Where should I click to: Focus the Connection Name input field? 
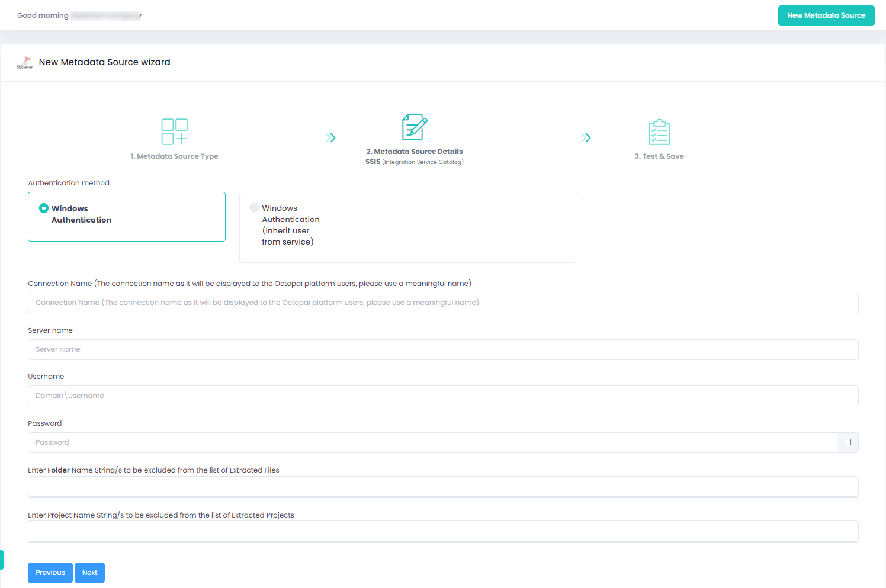tap(443, 303)
